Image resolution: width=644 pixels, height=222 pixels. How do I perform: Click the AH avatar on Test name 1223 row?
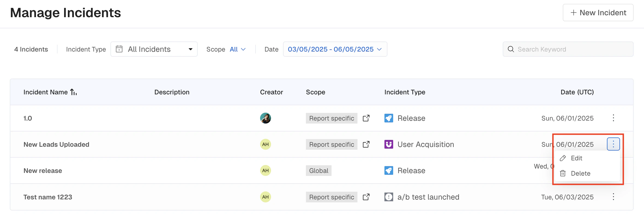(x=265, y=197)
